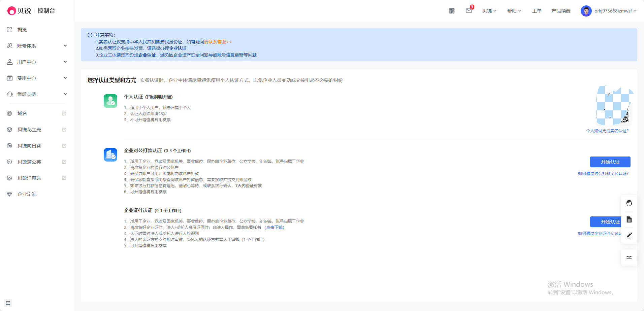Open the 点击下载 link for 委托书
644x311 pixels.
(274, 228)
